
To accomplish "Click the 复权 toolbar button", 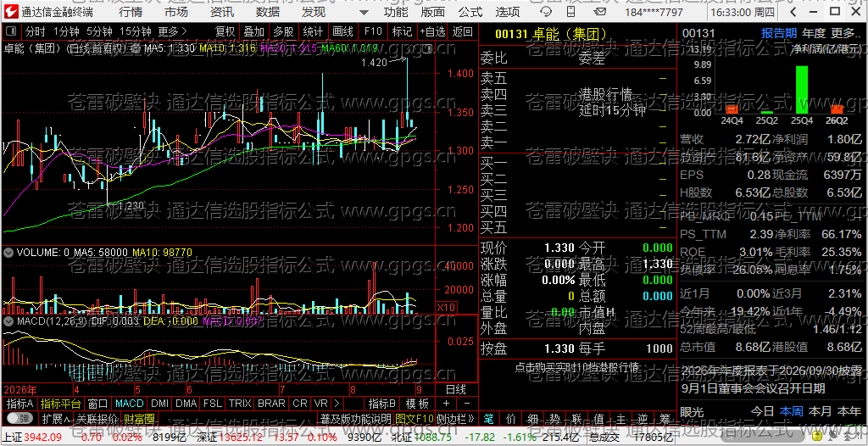I will [225, 31].
